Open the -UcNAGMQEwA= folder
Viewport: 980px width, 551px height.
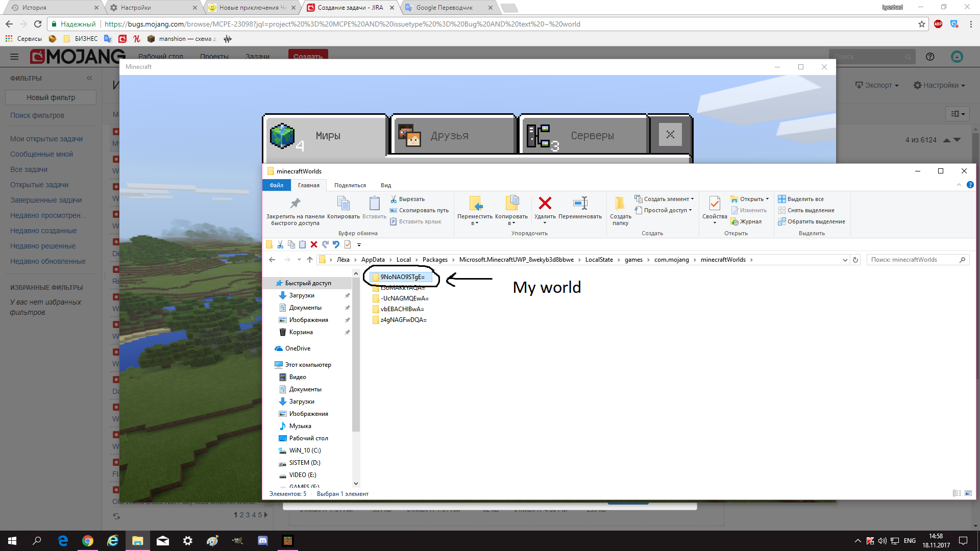[x=404, y=298]
